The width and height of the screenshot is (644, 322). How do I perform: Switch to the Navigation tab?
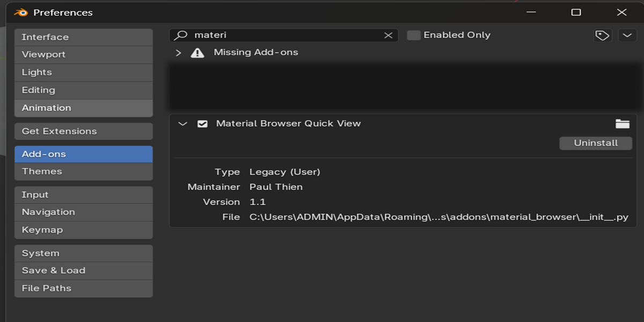[x=84, y=212]
